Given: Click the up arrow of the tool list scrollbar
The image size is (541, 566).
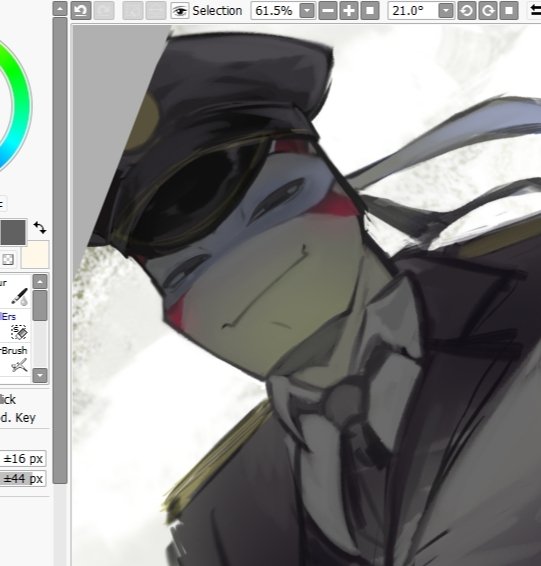Looking at the screenshot, I should 40,282.
